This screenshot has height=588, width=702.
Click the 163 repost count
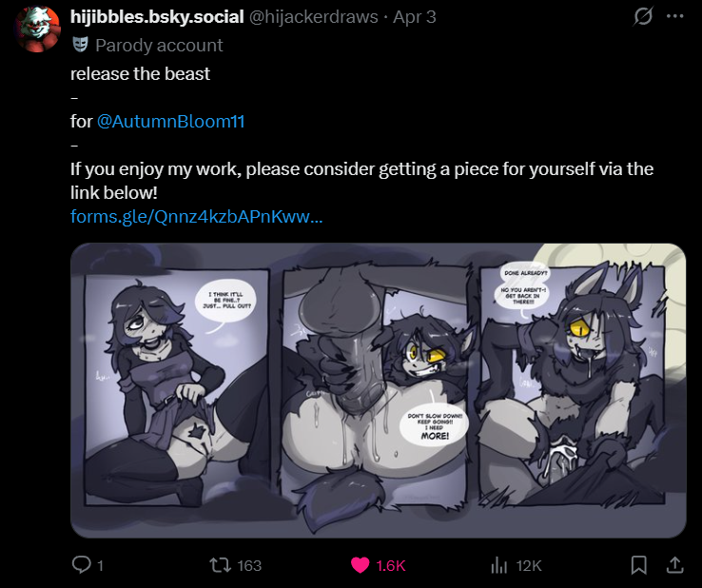pyautogui.click(x=249, y=565)
